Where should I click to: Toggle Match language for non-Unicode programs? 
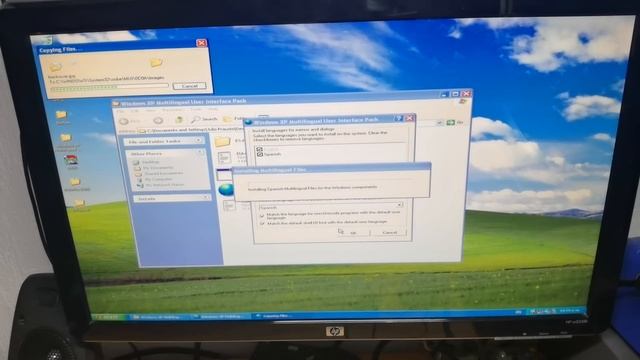click(262, 215)
